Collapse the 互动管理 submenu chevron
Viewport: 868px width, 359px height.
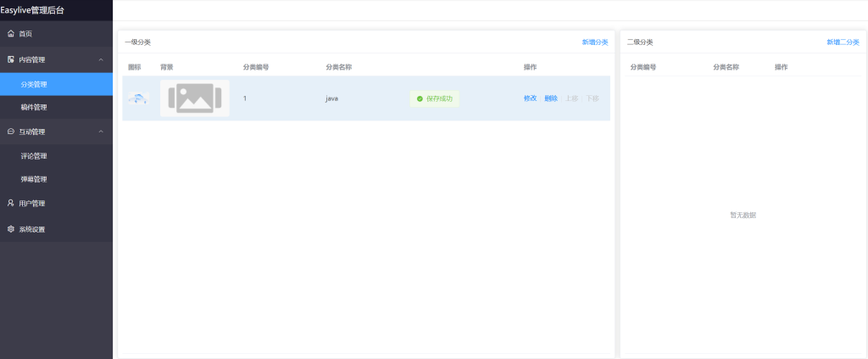101,132
